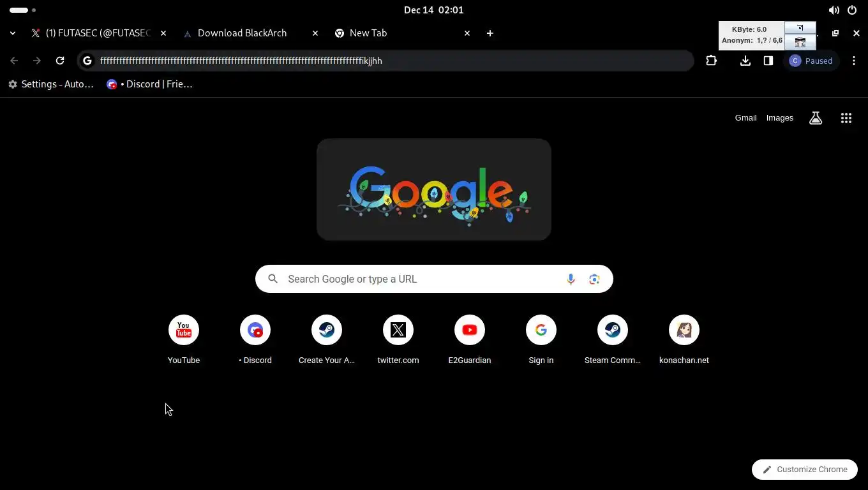The width and height of the screenshot is (868, 490).
Task: Open a new tab with plus button
Action: [490, 33]
